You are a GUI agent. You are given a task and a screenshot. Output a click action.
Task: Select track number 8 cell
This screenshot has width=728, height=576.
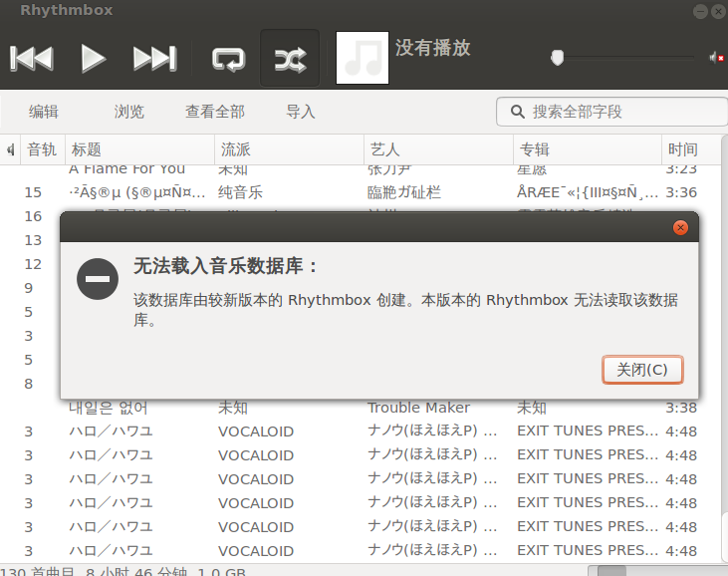coord(29,384)
